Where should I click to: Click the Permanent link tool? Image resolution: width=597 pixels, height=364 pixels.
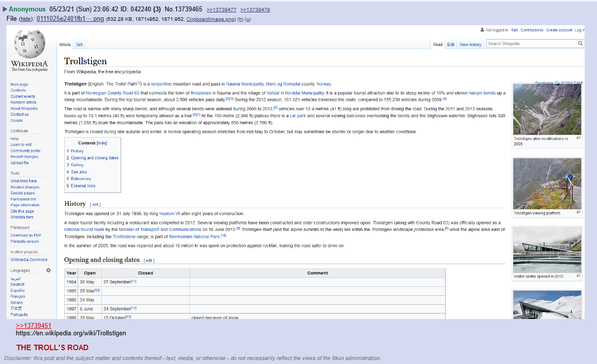pyautogui.click(x=23, y=199)
